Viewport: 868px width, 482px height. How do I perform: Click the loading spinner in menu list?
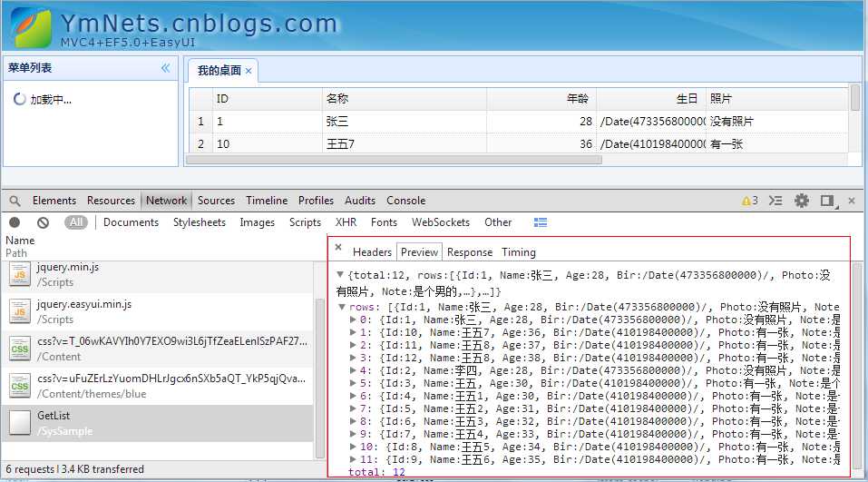tap(19, 99)
